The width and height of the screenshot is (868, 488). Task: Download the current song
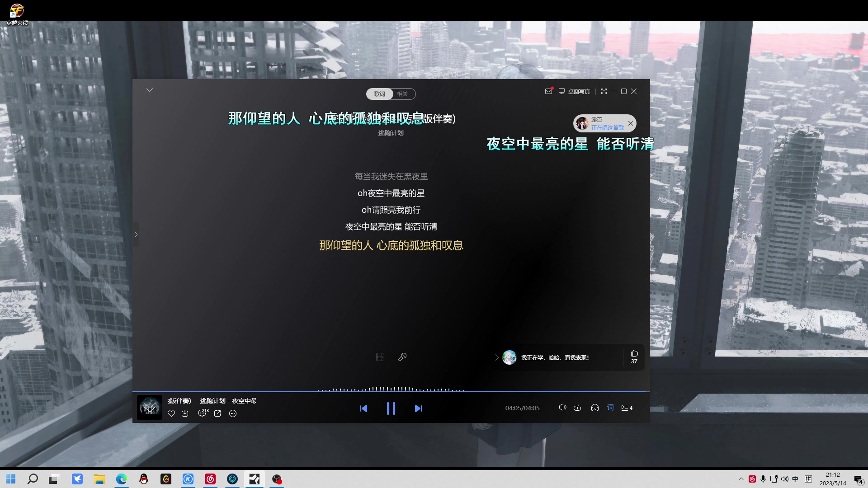[185, 413]
